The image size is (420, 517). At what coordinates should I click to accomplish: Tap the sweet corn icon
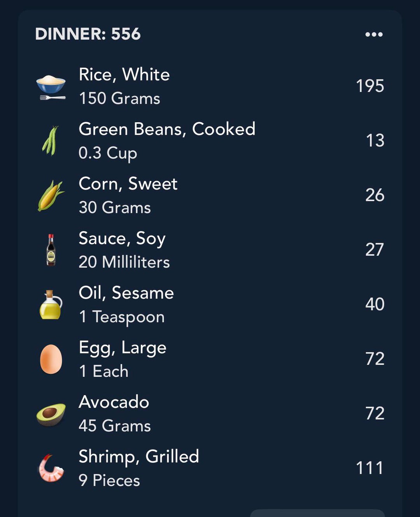(51, 195)
